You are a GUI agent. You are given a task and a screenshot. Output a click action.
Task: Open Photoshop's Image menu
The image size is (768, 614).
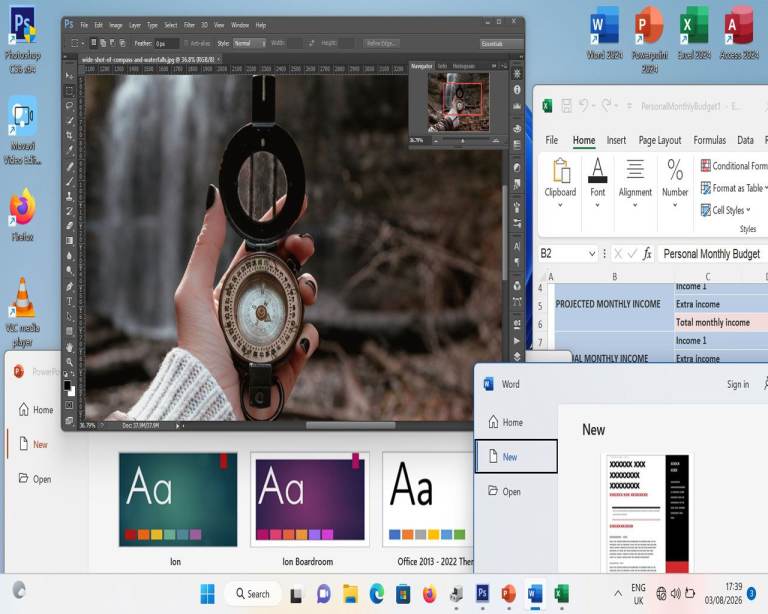click(x=116, y=25)
